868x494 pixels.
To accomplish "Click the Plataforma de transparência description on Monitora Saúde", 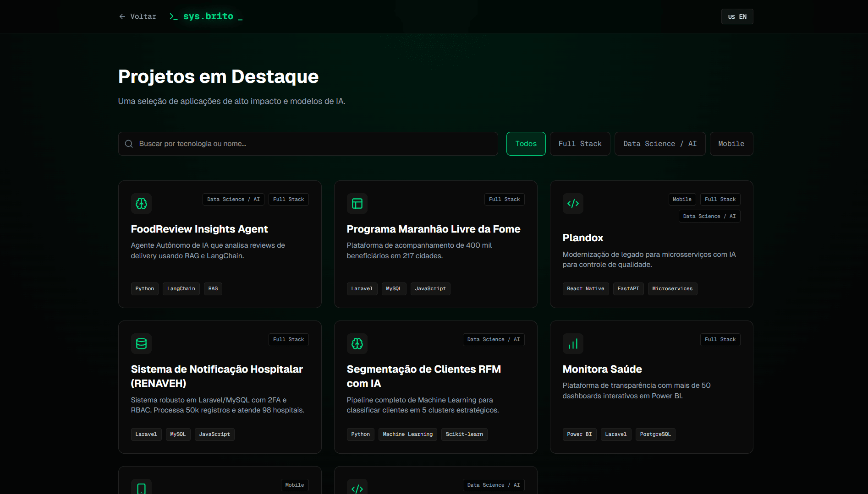I will point(637,391).
